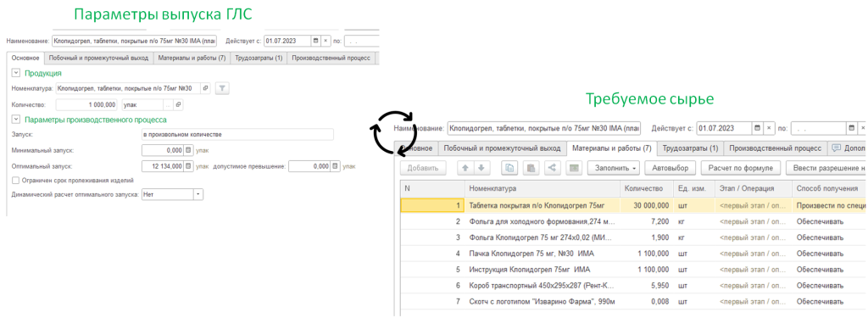868x318 pixels.
Task: Click the copy rows icon in materials toolbar
Action: pyautogui.click(x=509, y=167)
